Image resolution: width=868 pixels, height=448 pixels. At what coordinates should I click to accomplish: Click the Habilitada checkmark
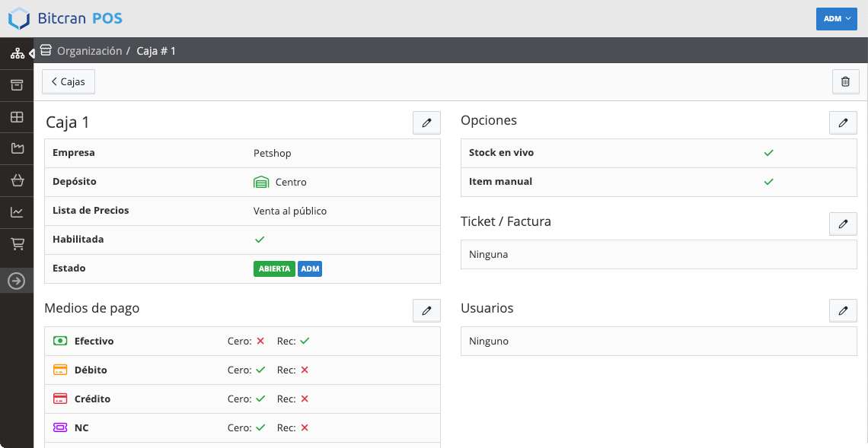tap(260, 240)
